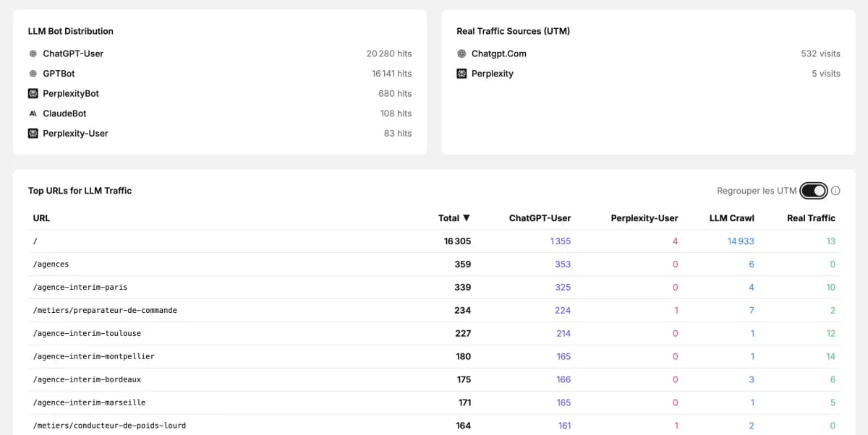This screenshot has height=435, width=868.
Task: Click the Real Traffic value 14
Action: click(830, 356)
